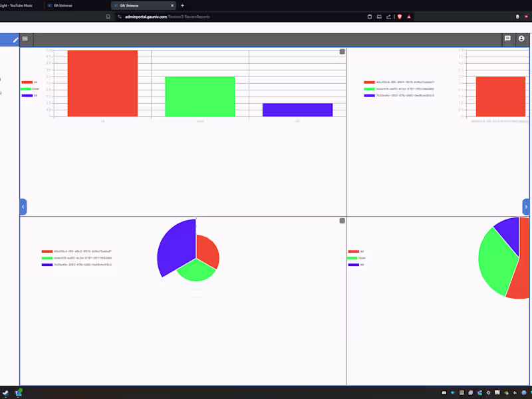Click the pencil edit icon

point(15,40)
